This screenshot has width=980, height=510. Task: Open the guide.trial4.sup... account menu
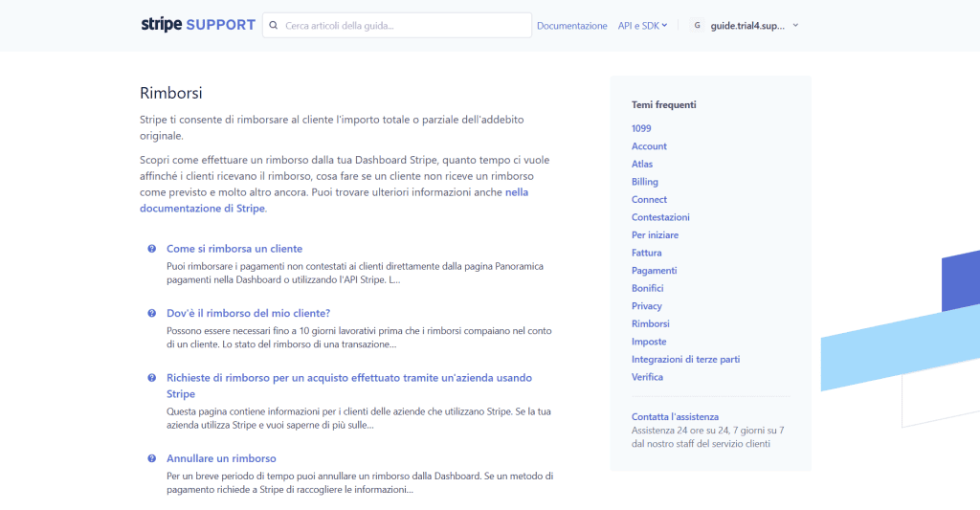(745, 26)
